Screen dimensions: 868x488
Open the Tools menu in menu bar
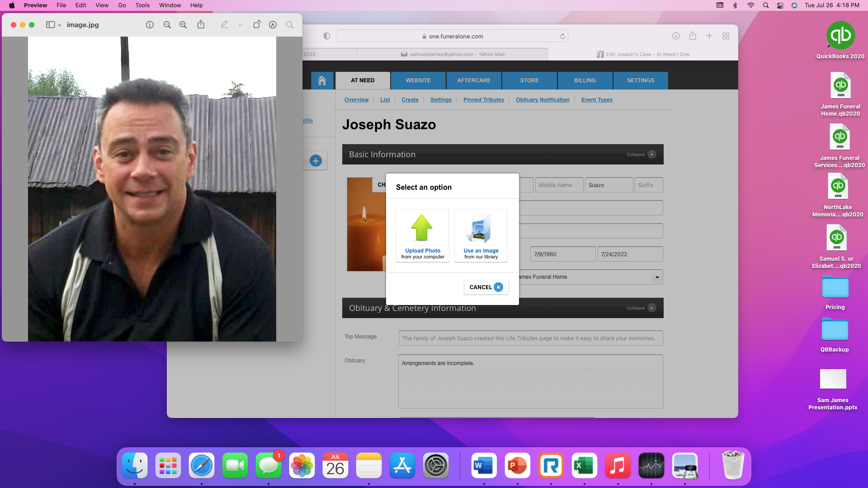point(142,5)
